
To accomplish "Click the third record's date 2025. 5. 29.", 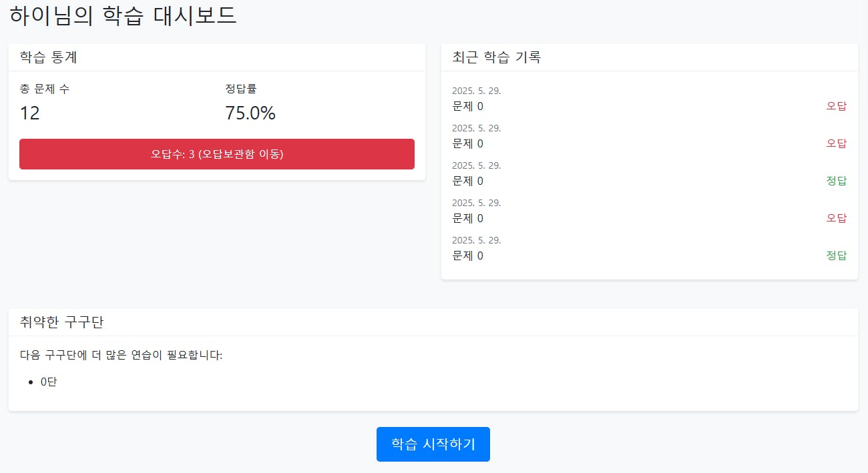I will [476, 165].
